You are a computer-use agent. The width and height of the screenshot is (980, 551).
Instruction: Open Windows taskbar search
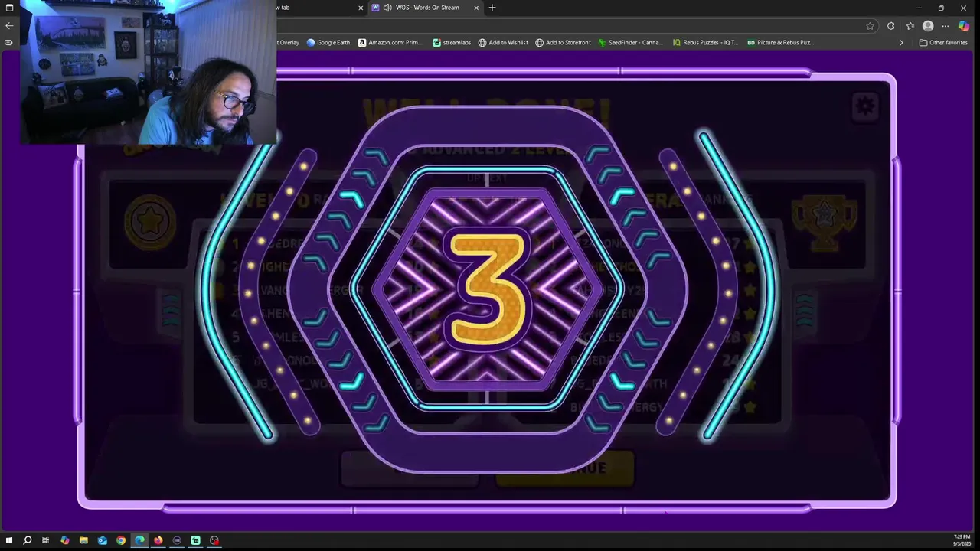click(27, 540)
